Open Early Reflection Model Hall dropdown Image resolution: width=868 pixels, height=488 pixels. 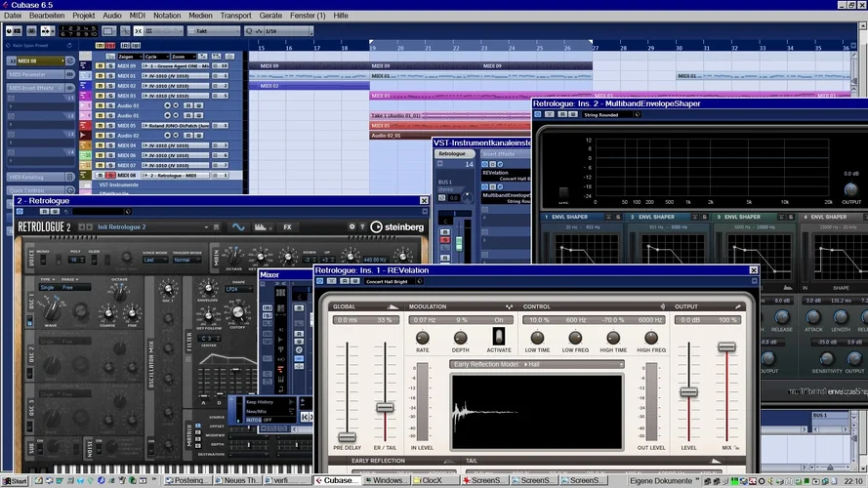[536, 365]
